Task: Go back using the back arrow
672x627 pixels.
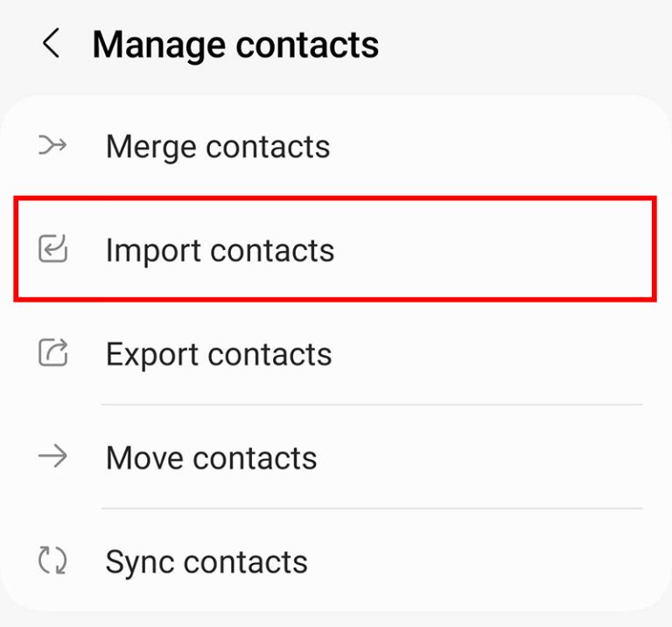Action: [x=52, y=44]
